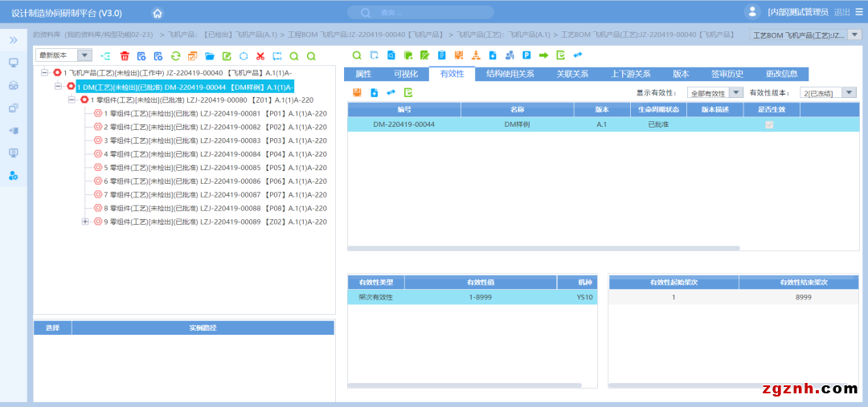Click the home icon in the header
The image size is (868, 407).
[x=158, y=13]
